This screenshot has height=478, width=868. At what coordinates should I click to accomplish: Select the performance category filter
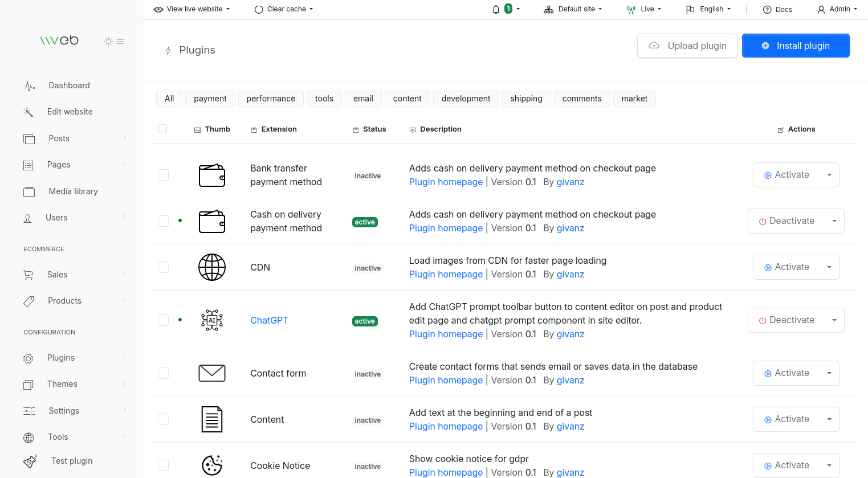coord(271,99)
